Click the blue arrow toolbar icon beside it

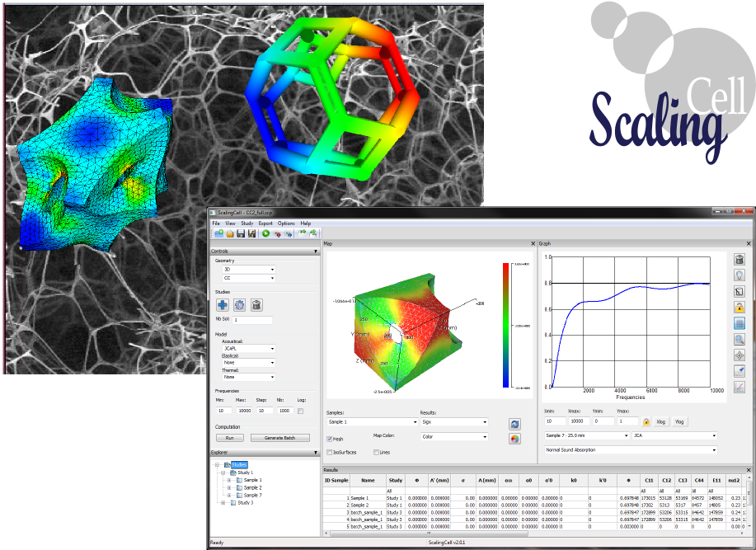tap(289, 234)
